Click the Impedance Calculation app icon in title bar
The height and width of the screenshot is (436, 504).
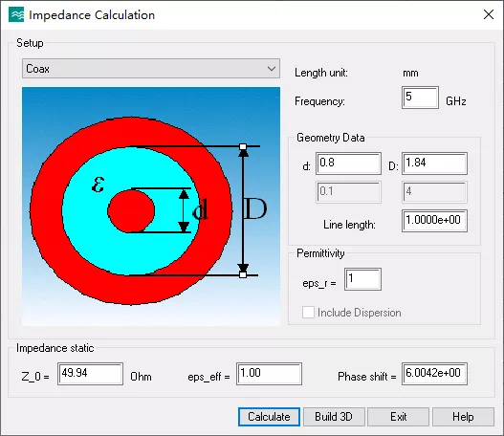click(16, 14)
